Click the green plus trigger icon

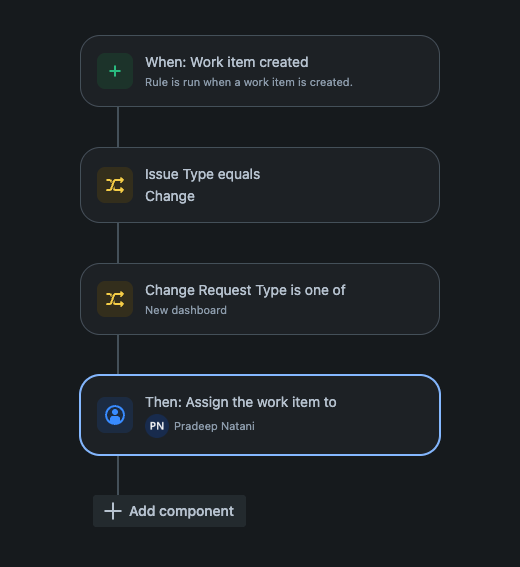115,71
